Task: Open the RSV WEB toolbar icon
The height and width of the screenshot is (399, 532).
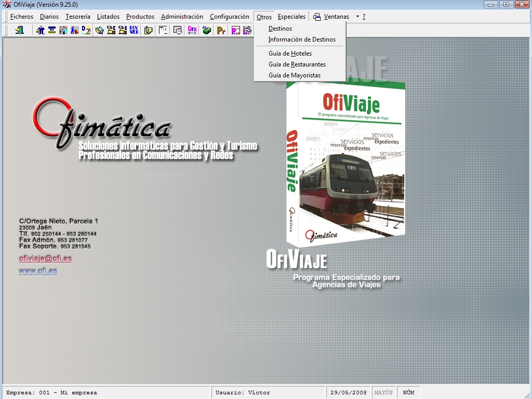Action: [x=134, y=30]
